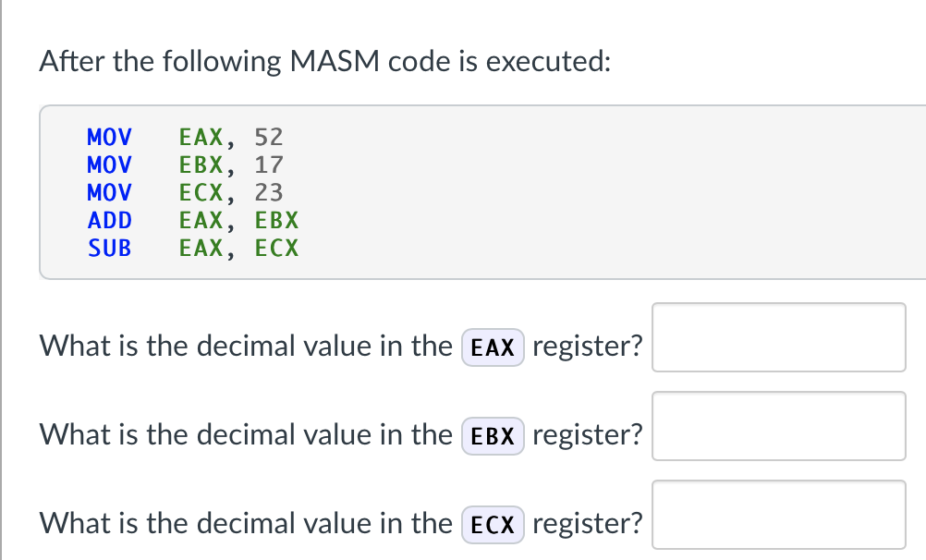
Task: Click the heading "After the following MASM code"
Action: tap(325, 62)
